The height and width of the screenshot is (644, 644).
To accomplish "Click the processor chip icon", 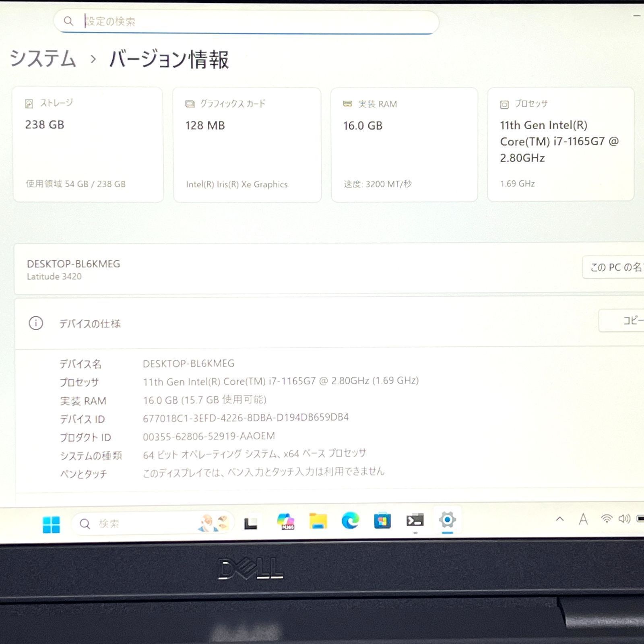I will (504, 105).
